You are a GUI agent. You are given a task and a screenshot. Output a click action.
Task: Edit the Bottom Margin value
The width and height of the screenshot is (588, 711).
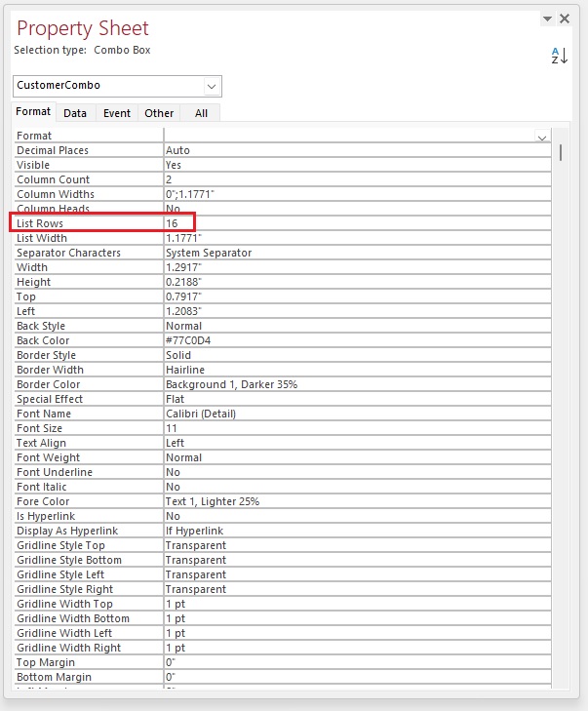tap(357, 677)
